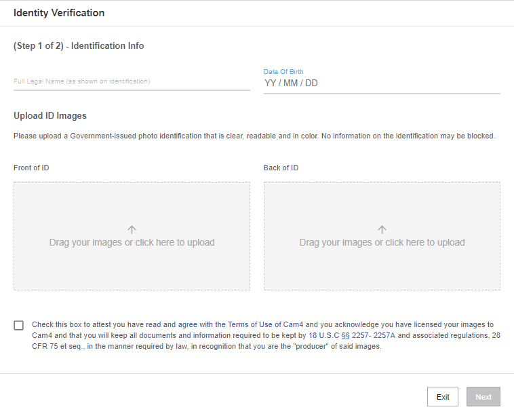
Task: Select the "Upload ID Images" heading
Action: pyautogui.click(x=50, y=116)
